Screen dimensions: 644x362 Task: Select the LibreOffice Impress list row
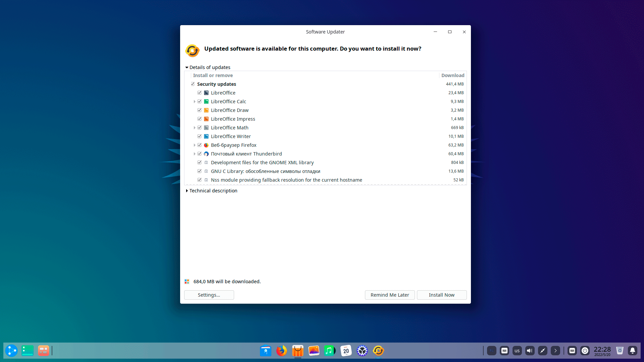tap(233, 119)
